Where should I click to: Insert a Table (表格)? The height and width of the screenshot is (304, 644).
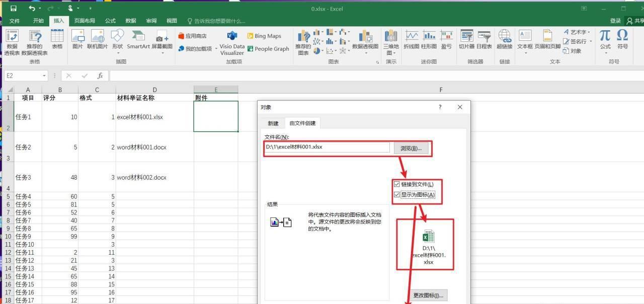(x=57, y=40)
